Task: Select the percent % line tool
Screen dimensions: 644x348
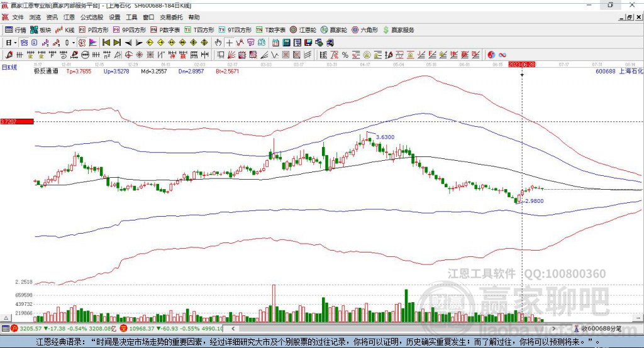Action: click(x=345, y=55)
